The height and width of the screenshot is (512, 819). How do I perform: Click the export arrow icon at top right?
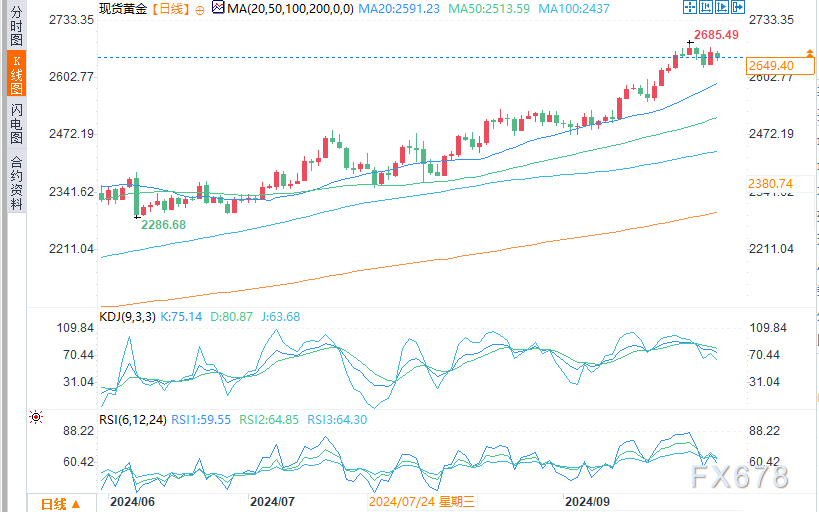tap(738, 7)
